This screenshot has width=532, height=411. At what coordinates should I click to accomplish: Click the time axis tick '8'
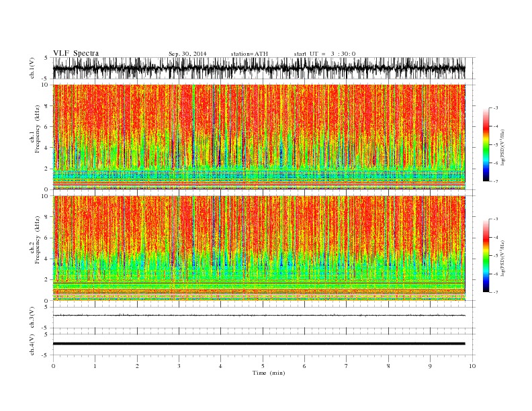(x=388, y=366)
